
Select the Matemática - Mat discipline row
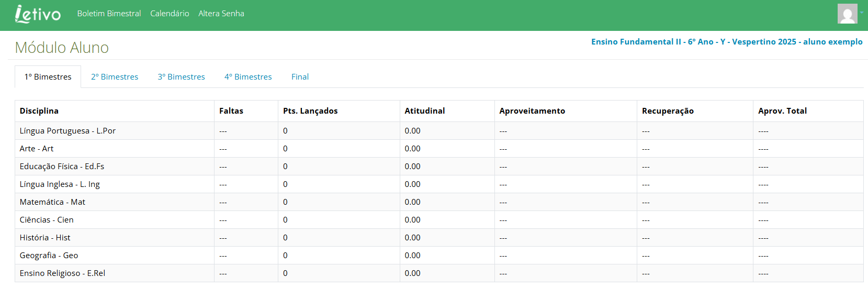pos(52,202)
